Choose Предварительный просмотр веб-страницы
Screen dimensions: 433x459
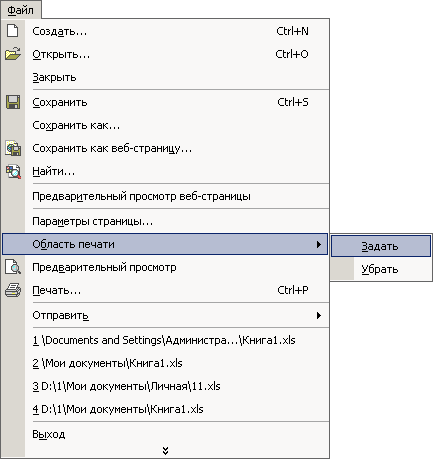(x=165, y=196)
